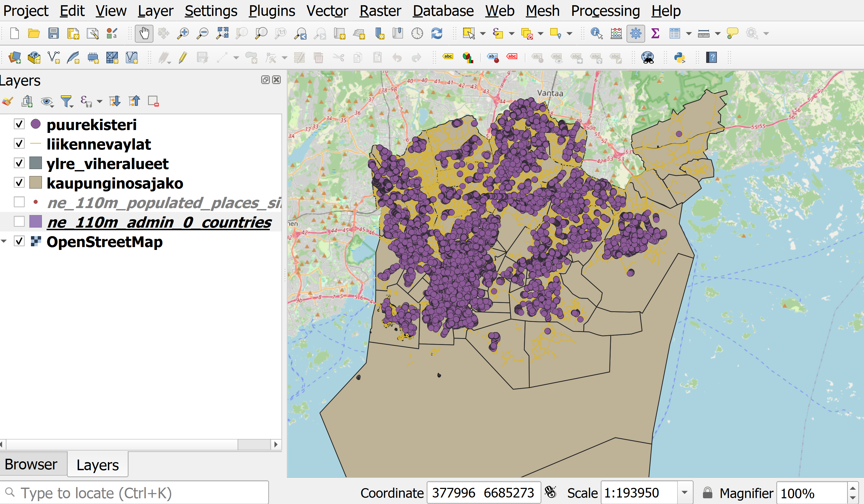Switch to the Browser tab
Viewport: 864px width, 504px height.
[31, 464]
